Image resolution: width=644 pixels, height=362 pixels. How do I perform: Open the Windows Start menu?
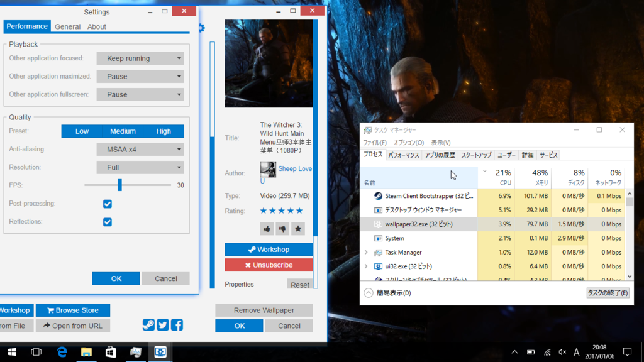click(x=12, y=352)
